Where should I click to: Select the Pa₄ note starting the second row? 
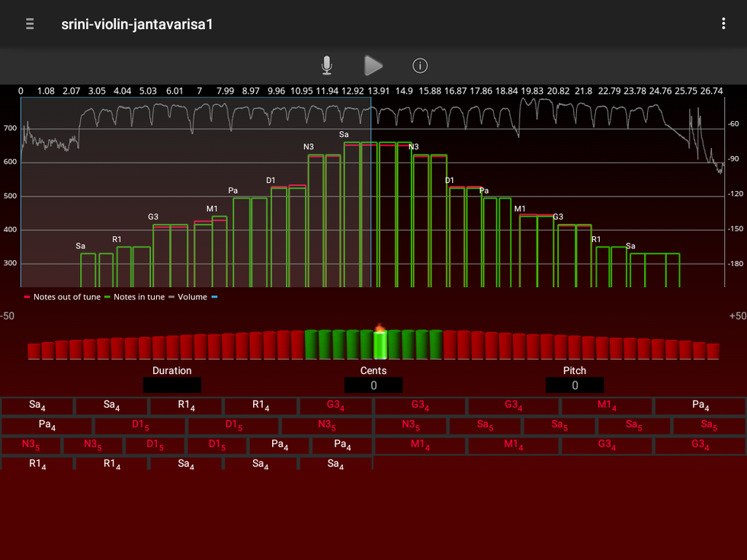point(47,425)
